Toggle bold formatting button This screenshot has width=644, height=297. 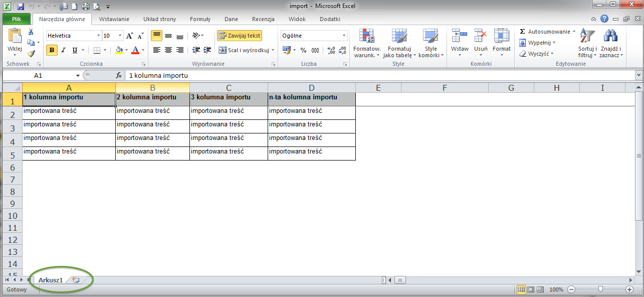(52, 50)
